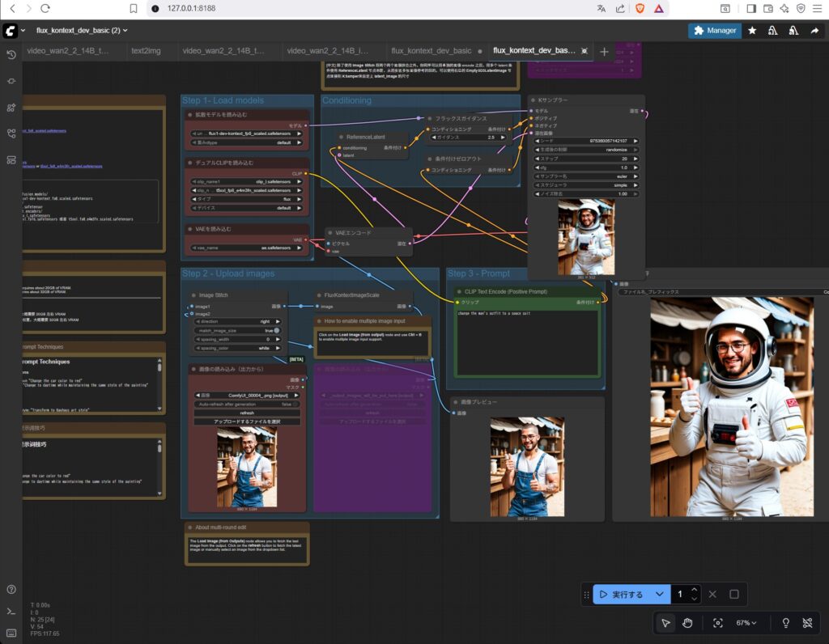The width and height of the screenshot is (829, 644).
Task: Click the star icon beside Manager
Action: [752, 31]
